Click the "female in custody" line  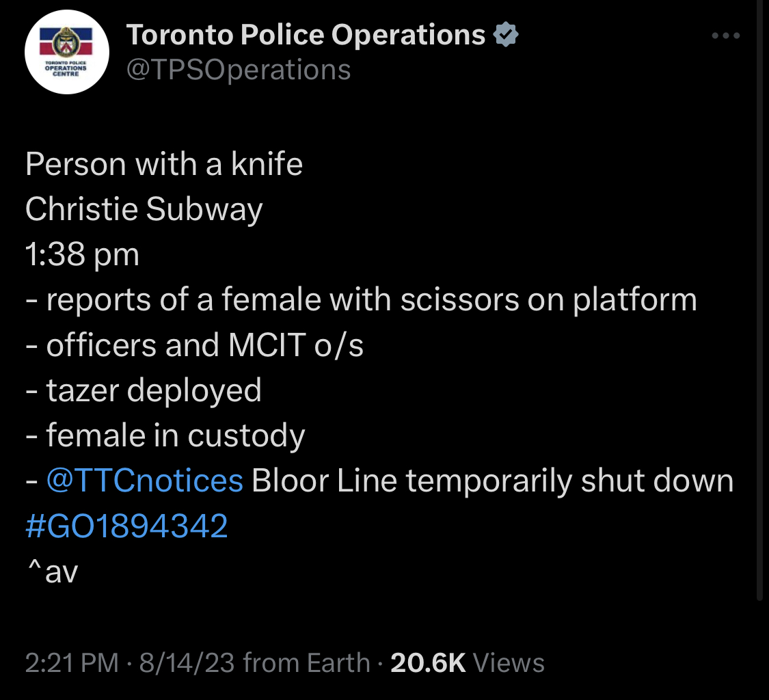click(x=175, y=435)
